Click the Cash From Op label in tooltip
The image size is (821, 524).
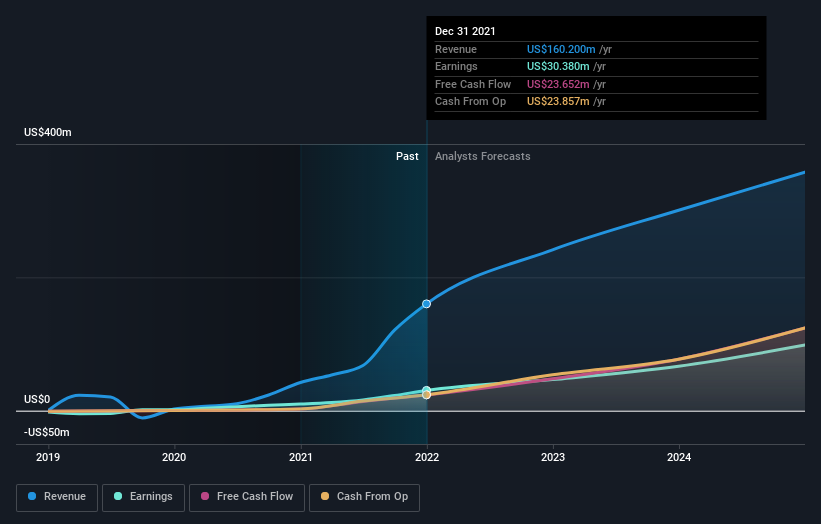click(x=470, y=102)
